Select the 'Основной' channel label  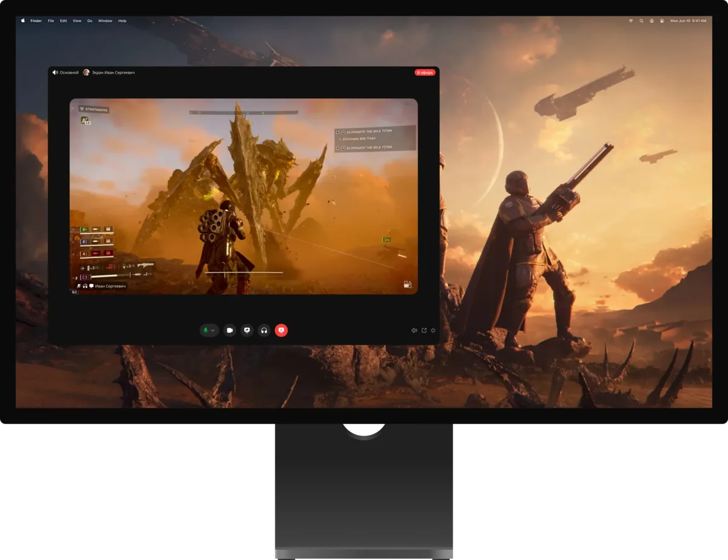click(x=69, y=72)
